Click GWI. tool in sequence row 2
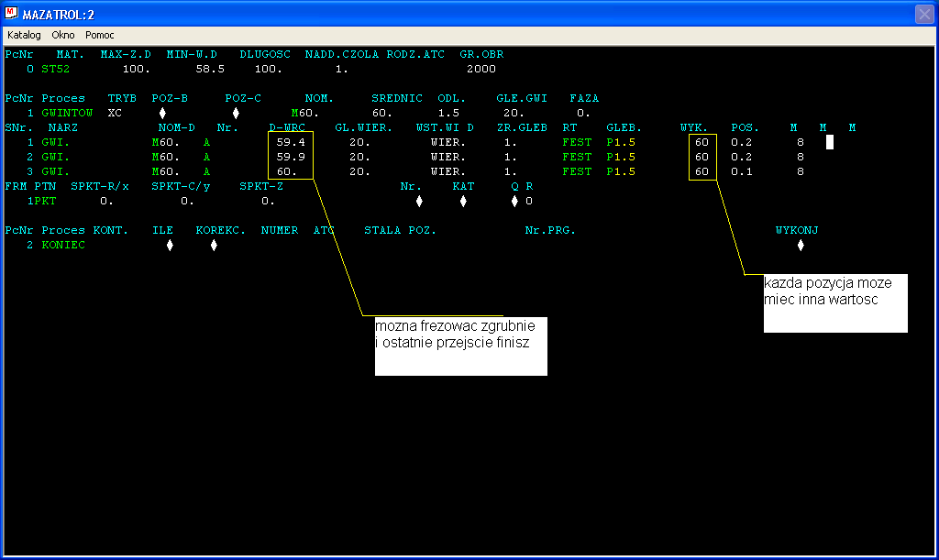Viewport: 939px width, 560px height. [56, 157]
